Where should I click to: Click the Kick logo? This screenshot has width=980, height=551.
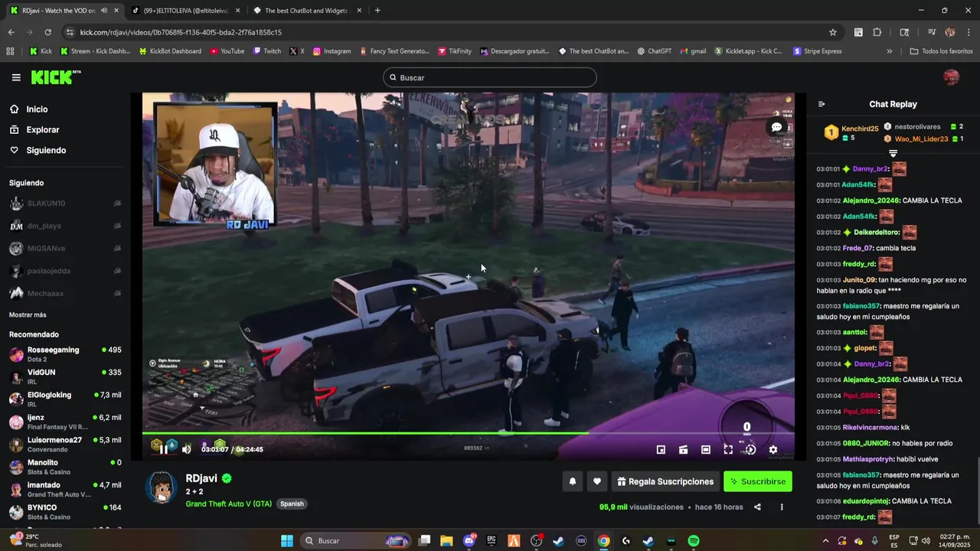pyautogui.click(x=55, y=77)
